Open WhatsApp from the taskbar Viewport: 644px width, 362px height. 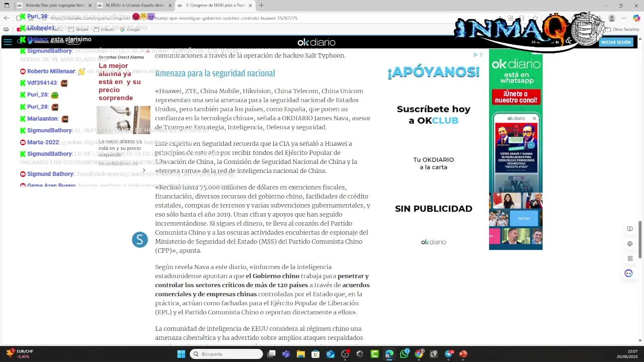[x=405, y=354]
